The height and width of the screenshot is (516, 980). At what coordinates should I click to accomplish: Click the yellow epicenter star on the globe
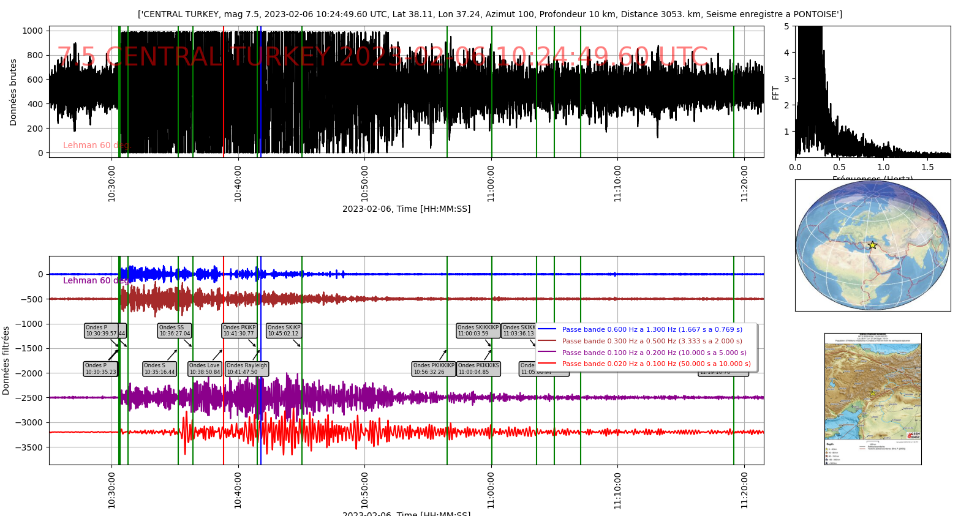(x=872, y=245)
